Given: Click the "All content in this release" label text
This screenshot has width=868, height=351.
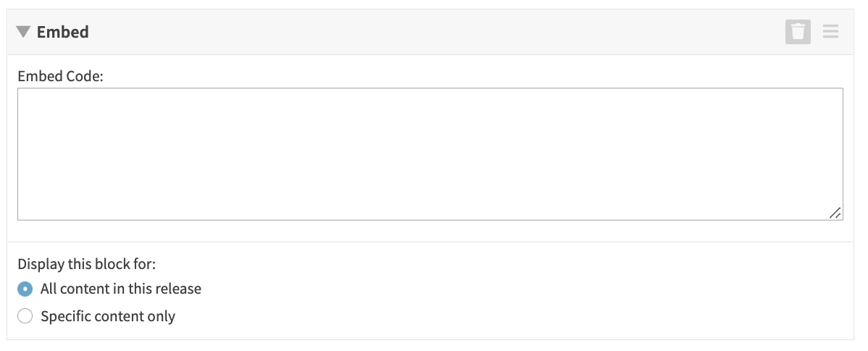Looking at the screenshot, I should [x=121, y=289].
